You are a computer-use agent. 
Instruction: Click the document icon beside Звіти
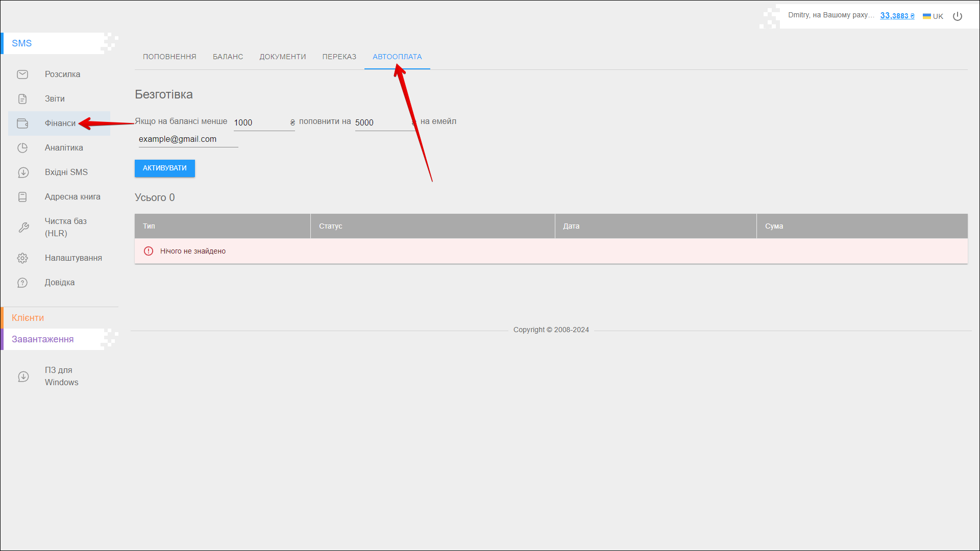(x=22, y=99)
